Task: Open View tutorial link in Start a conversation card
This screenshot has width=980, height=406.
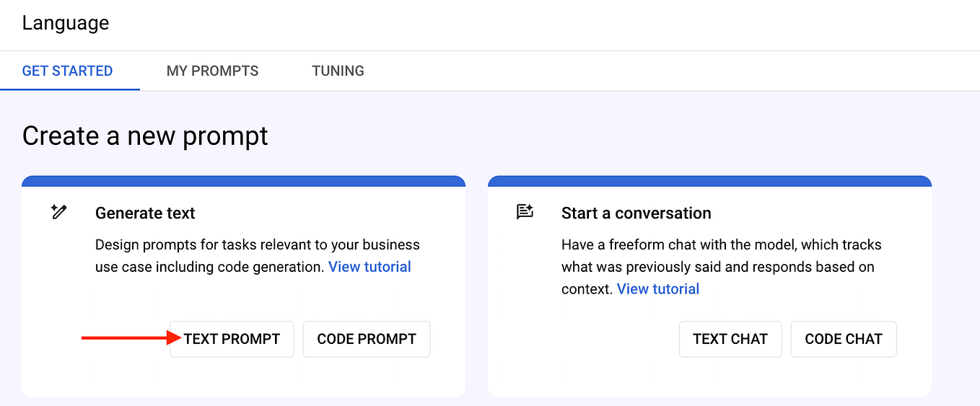Action: tap(657, 289)
